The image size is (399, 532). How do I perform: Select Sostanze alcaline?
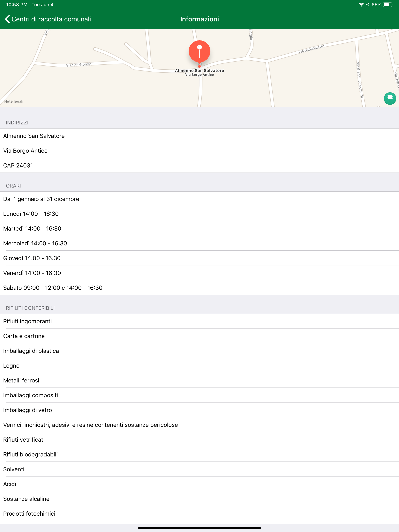click(199, 499)
